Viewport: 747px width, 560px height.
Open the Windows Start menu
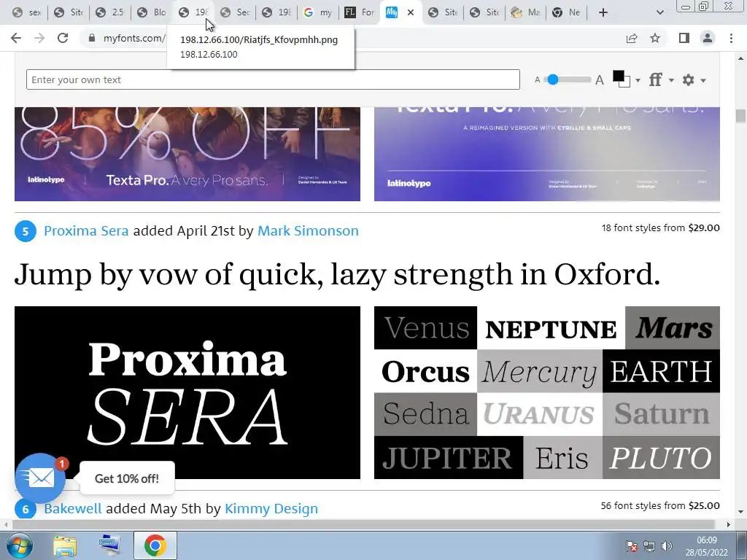tap(20, 545)
